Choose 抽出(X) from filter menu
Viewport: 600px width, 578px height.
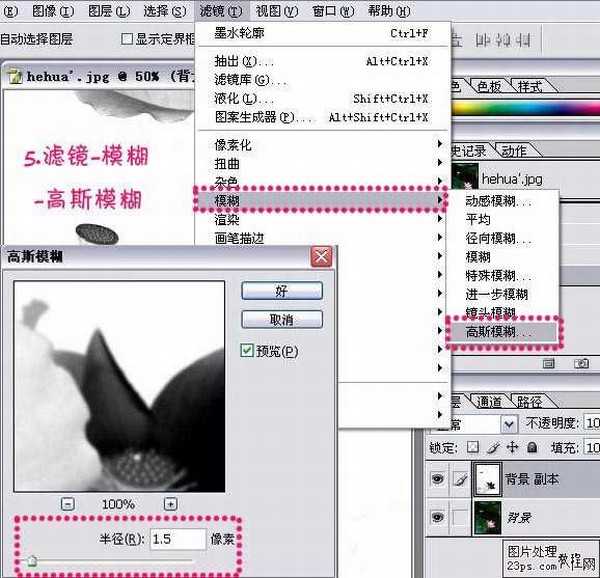[x=321, y=61]
